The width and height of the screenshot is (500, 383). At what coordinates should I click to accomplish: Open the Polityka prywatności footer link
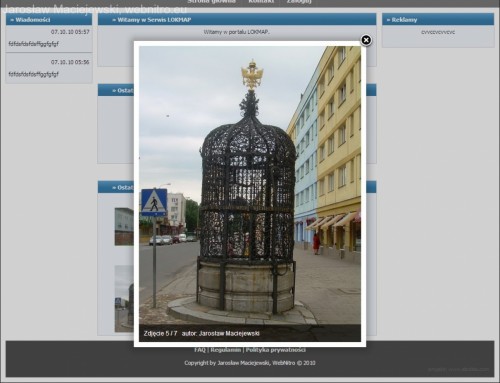(276, 350)
